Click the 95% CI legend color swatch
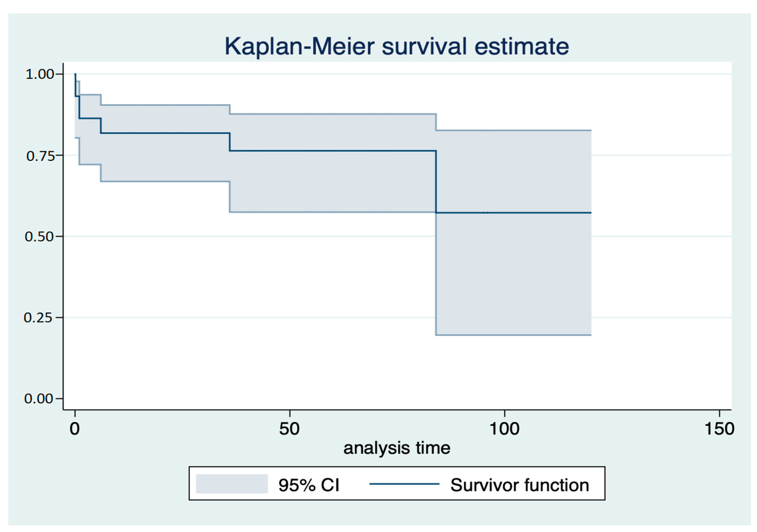The height and width of the screenshot is (532, 757). 231,484
